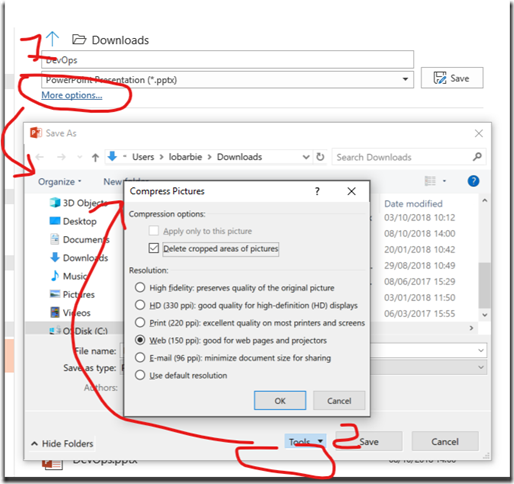Image resolution: width=514 pixels, height=484 pixels.
Task: Enable Delete cropped areas of pictures checkbox
Action: point(153,248)
